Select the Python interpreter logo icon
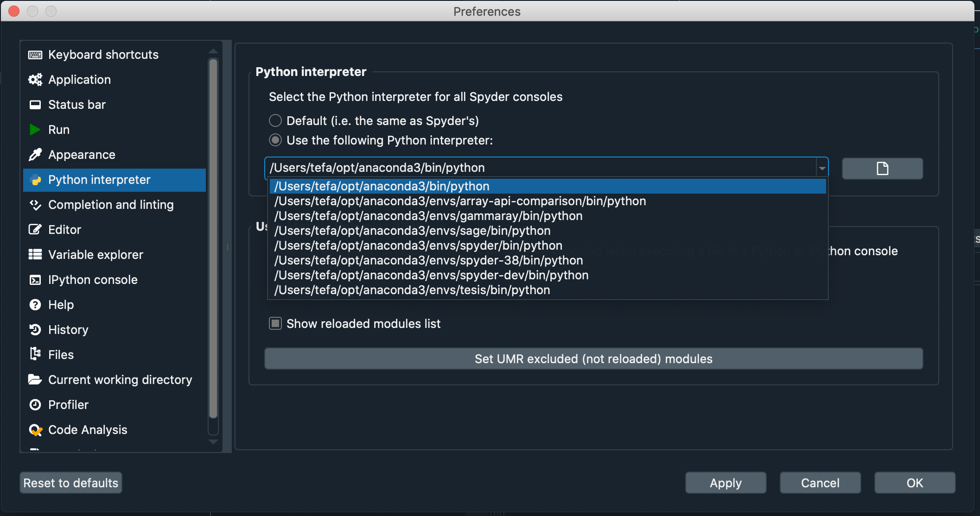 pos(36,180)
